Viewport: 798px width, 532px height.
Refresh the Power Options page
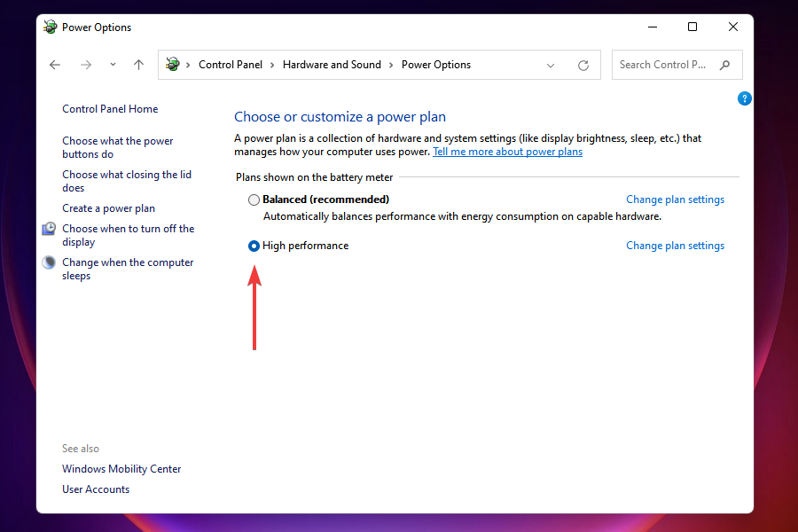[x=583, y=65]
